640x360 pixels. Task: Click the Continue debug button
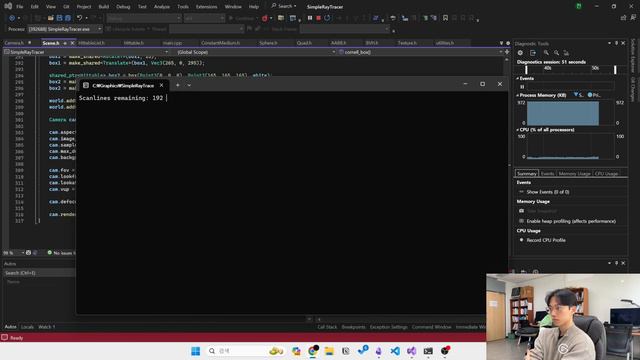[242, 18]
